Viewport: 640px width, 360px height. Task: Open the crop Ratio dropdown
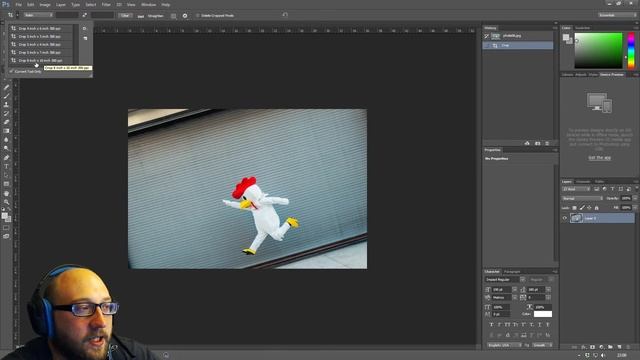pos(38,15)
